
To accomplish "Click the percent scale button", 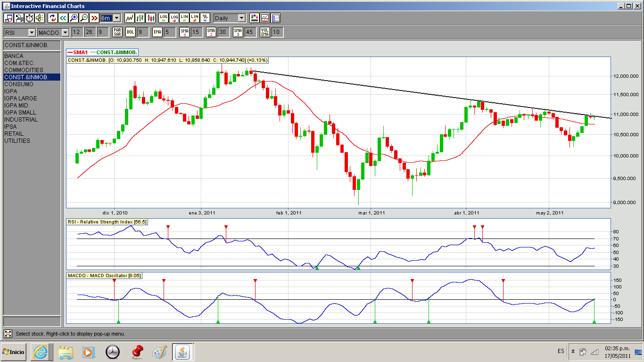I will pos(205,18).
